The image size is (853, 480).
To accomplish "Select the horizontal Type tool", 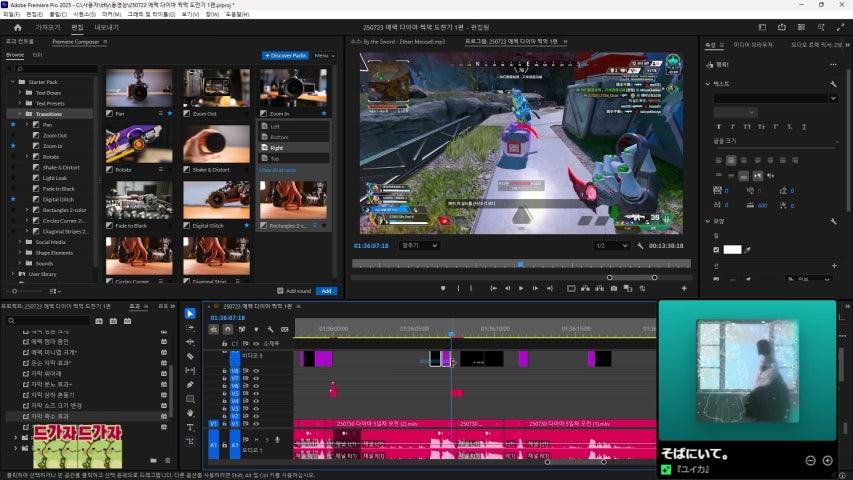I will point(190,427).
